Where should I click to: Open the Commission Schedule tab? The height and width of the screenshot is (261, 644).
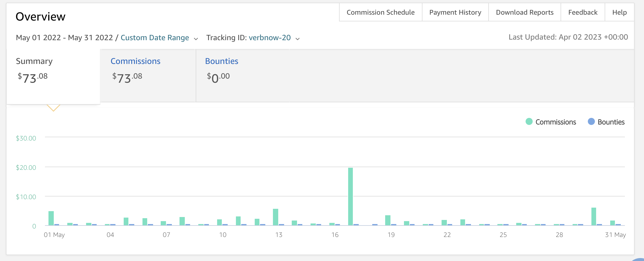pos(380,12)
